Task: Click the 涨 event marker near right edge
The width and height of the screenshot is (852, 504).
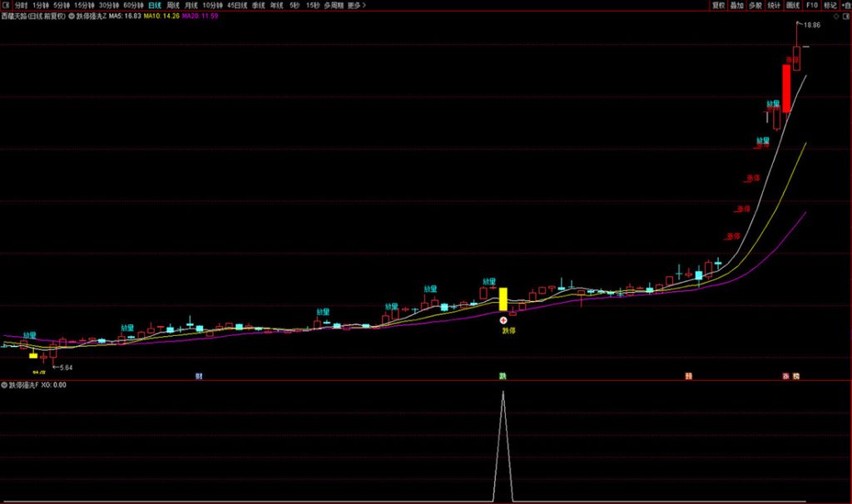Action: 785,376
